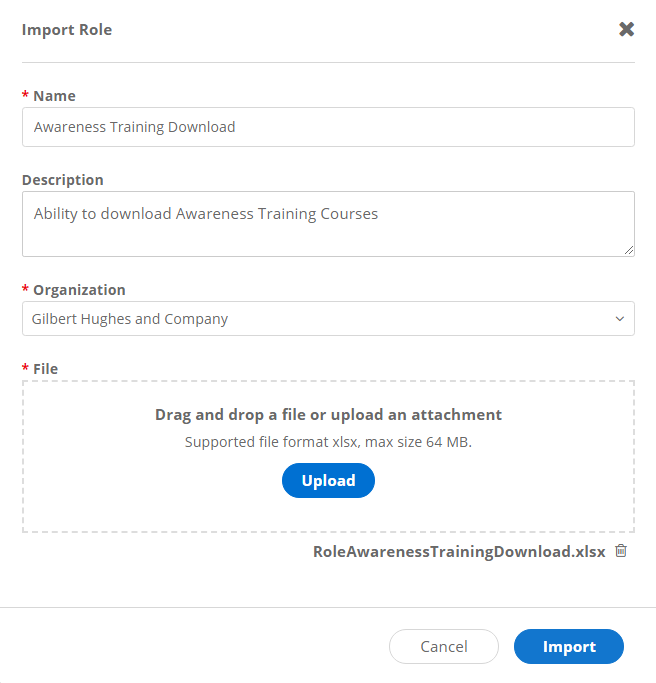Click the "Drag and drop a file" heading
Viewport: 656px width, 683px height.
pyautogui.click(x=328, y=414)
